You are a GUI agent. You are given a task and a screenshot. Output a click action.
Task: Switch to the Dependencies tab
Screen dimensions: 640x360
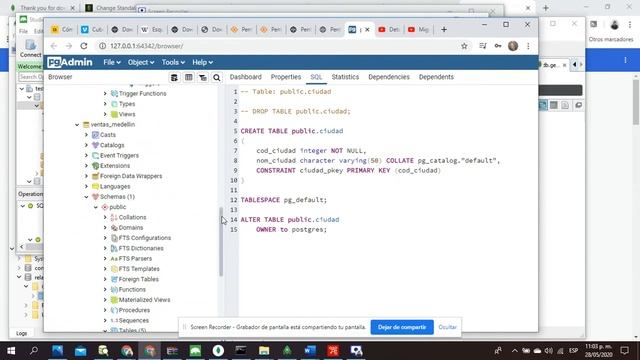389,77
